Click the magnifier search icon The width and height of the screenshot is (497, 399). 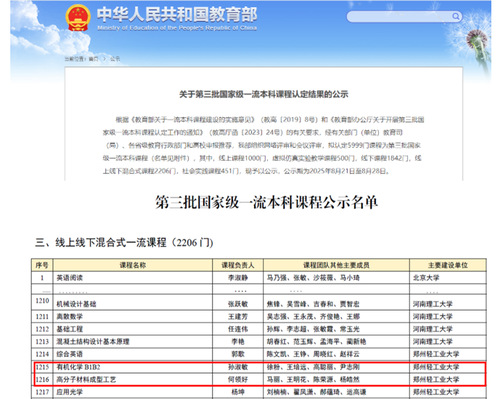456,16
